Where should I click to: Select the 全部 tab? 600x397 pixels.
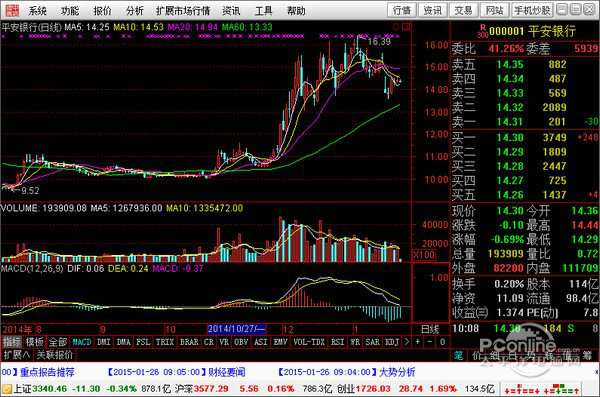click(x=58, y=342)
